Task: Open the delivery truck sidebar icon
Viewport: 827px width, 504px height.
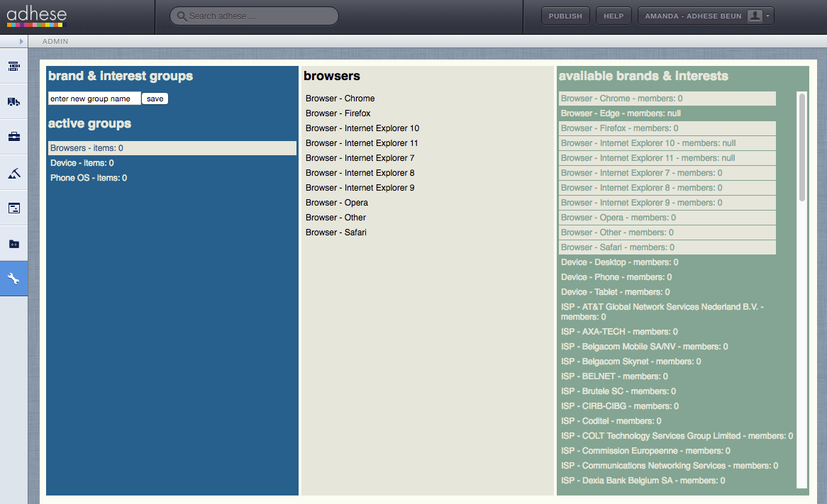Action: click(13, 101)
